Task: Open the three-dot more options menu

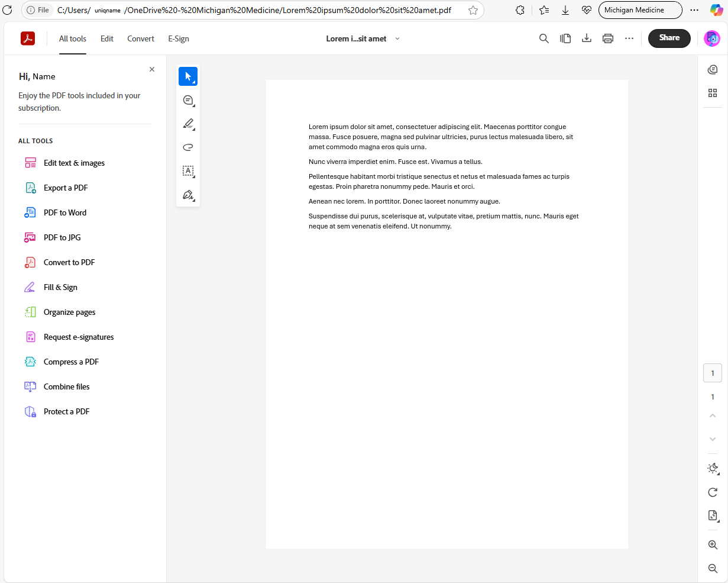Action: click(x=629, y=38)
